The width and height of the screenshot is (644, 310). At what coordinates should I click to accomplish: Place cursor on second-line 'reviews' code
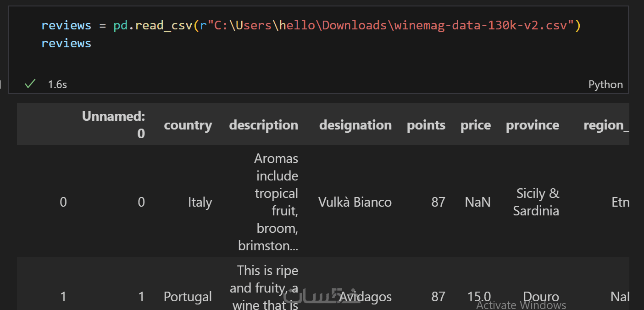click(66, 43)
